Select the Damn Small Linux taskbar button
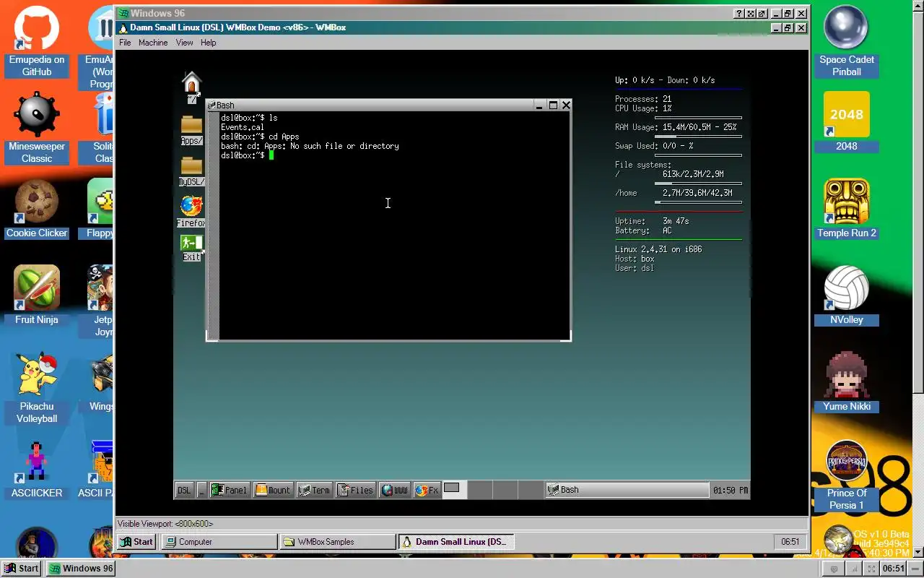Image resolution: width=924 pixels, height=578 pixels. tap(456, 542)
